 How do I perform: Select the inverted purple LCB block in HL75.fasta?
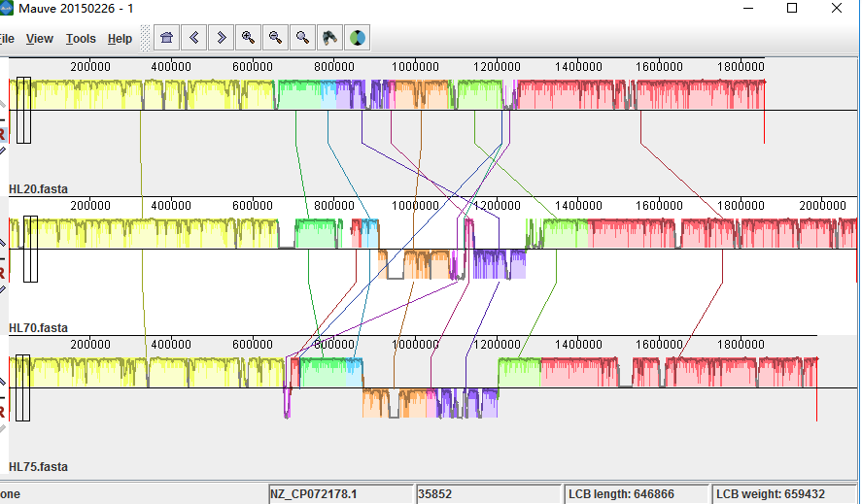tap(467, 403)
